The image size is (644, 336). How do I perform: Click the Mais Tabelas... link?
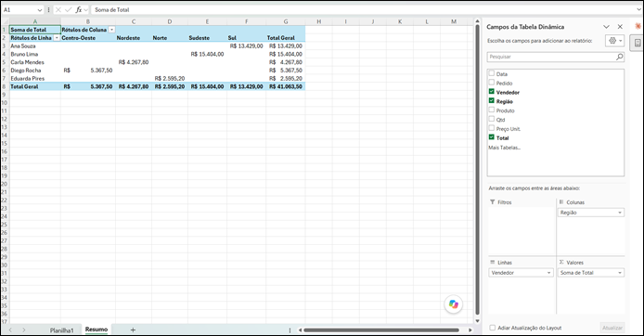click(x=505, y=148)
